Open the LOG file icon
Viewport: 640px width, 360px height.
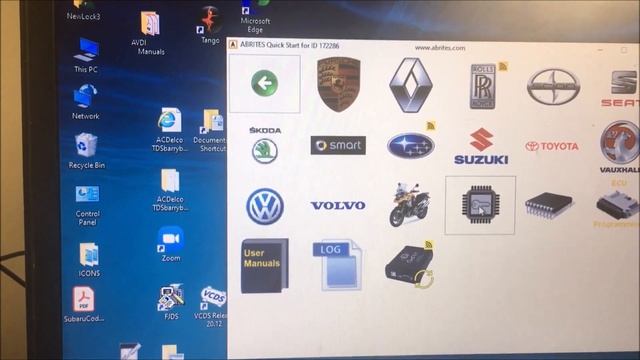337,265
